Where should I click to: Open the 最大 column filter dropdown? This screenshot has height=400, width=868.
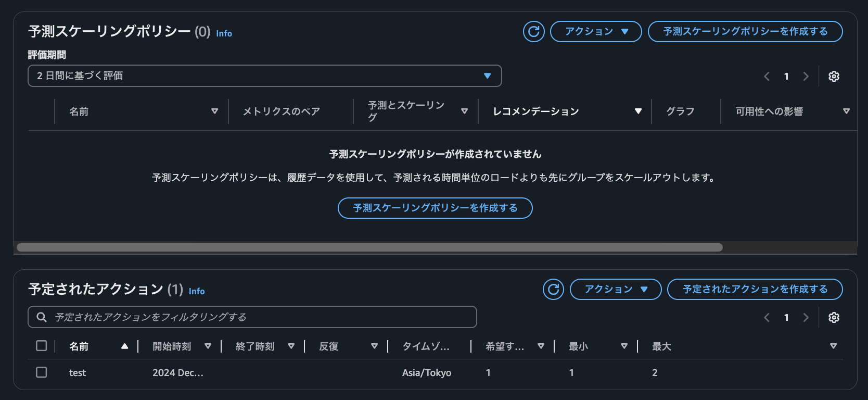pyautogui.click(x=834, y=346)
